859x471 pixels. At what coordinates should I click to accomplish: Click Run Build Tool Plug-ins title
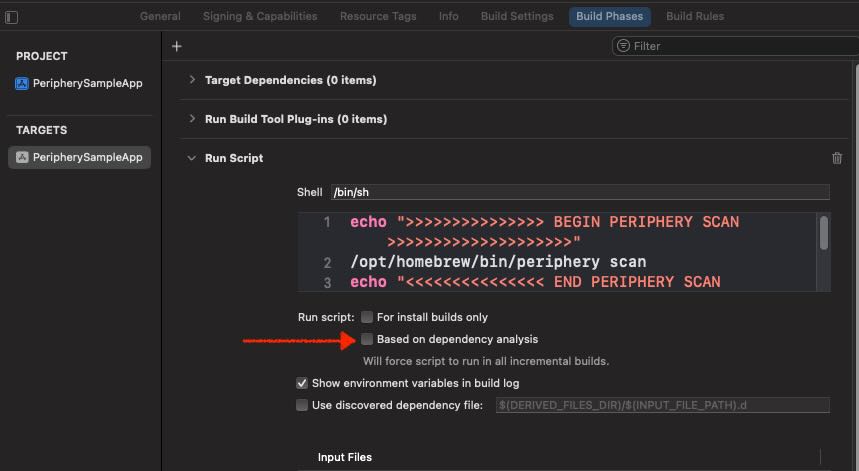coord(296,119)
